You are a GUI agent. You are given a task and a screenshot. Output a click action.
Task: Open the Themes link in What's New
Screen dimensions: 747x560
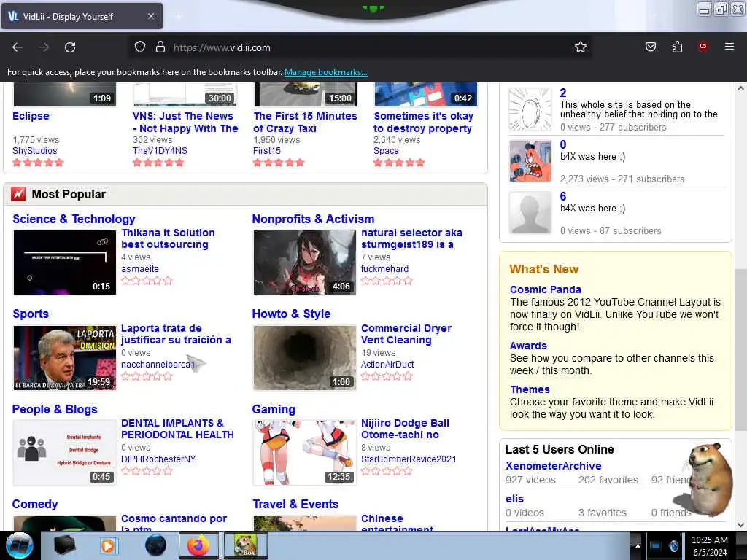(530, 389)
